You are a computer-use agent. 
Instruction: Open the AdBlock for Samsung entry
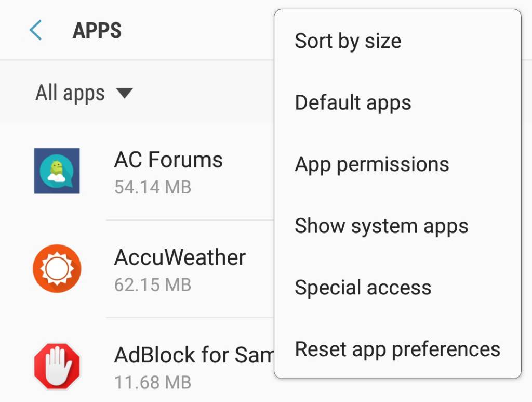pos(137,360)
